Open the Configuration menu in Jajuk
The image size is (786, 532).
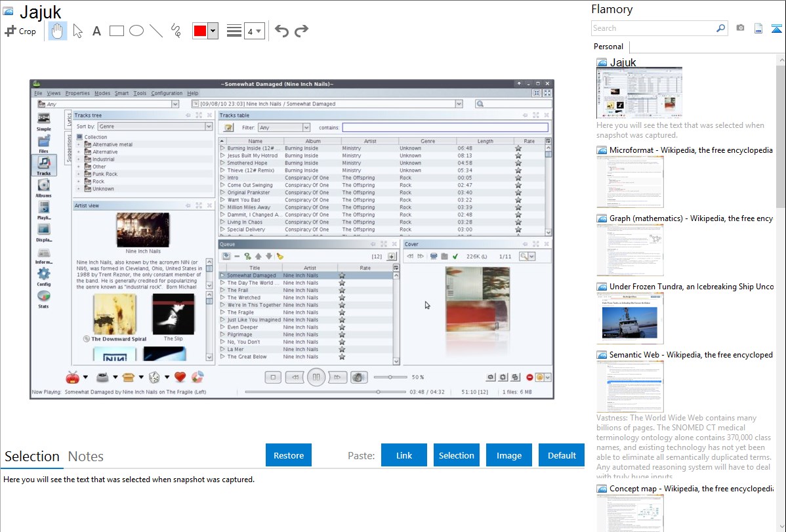click(x=167, y=93)
